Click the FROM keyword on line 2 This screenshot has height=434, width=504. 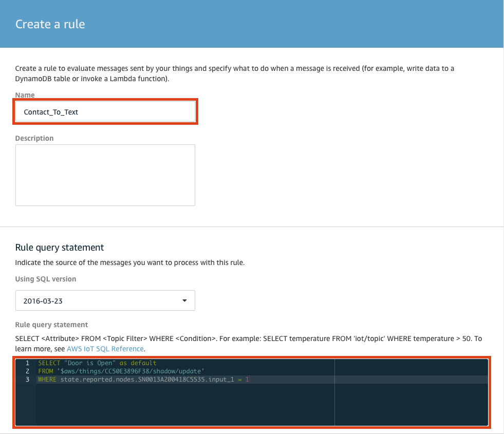click(x=46, y=371)
